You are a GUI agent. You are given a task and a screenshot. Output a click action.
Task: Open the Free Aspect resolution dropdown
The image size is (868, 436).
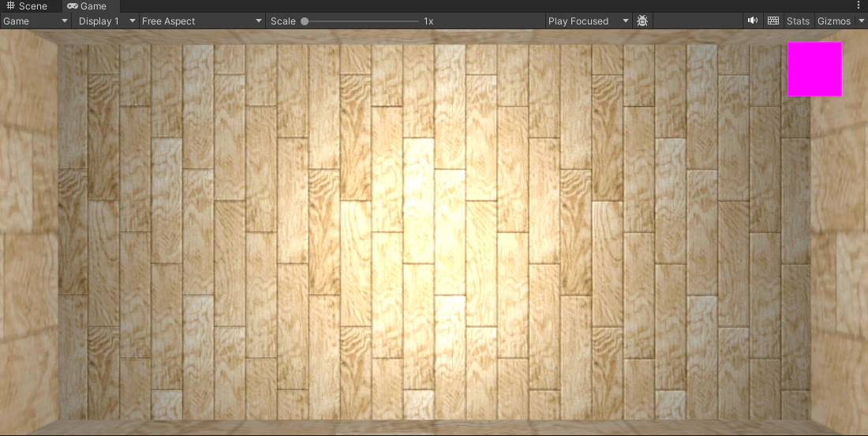tap(202, 21)
